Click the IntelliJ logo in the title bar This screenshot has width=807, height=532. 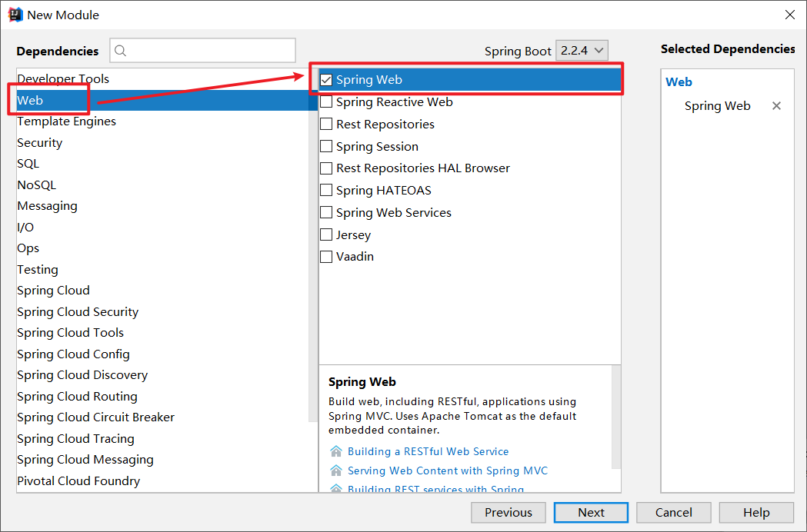15,15
